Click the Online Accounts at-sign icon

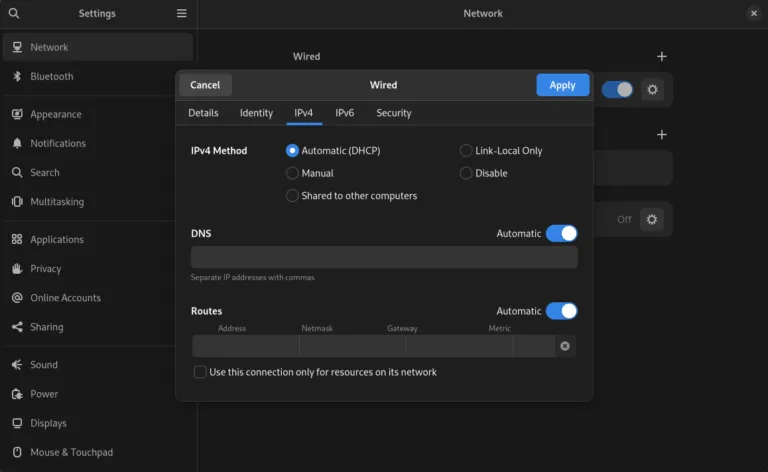point(17,298)
